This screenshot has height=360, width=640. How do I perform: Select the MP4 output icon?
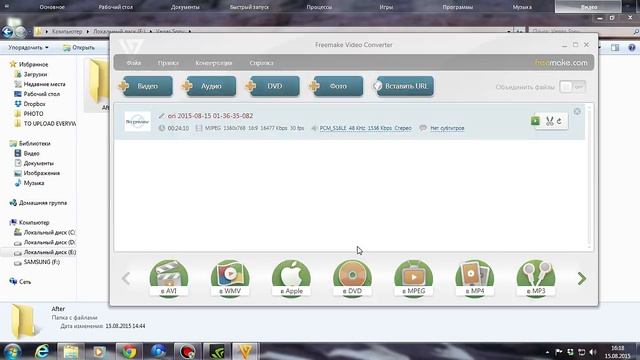point(475,278)
